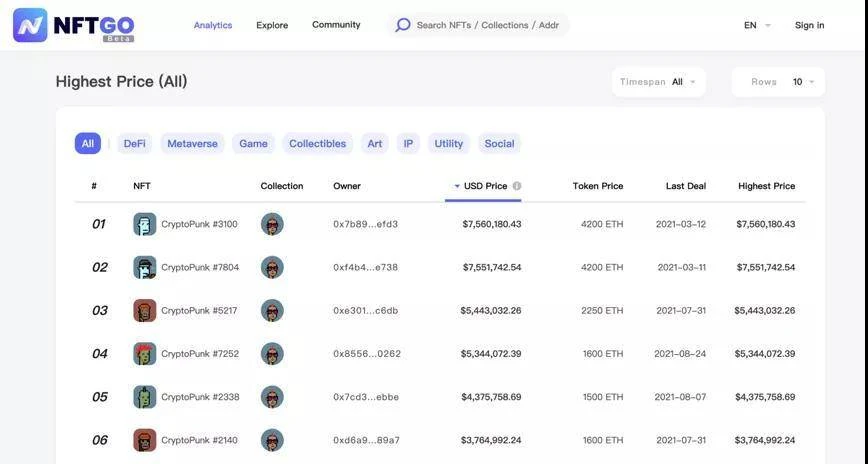Select the Metaverse category filter
The height and width of the screenshot is (464, 868).
coord(192,143)
